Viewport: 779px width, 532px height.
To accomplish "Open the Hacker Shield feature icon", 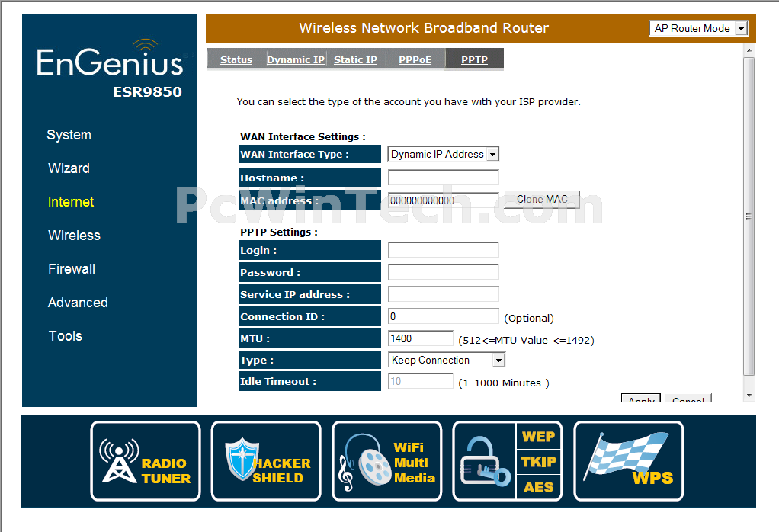I will (266, 461).
